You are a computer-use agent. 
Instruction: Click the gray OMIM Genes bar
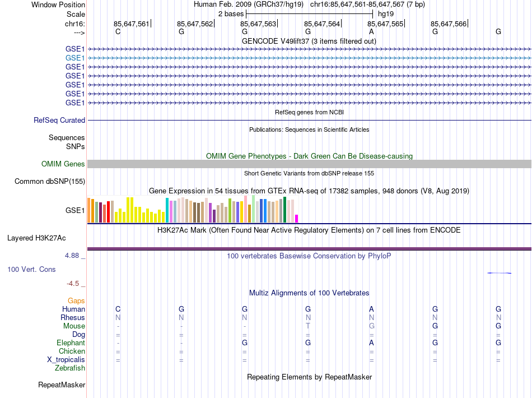(309, 164)
